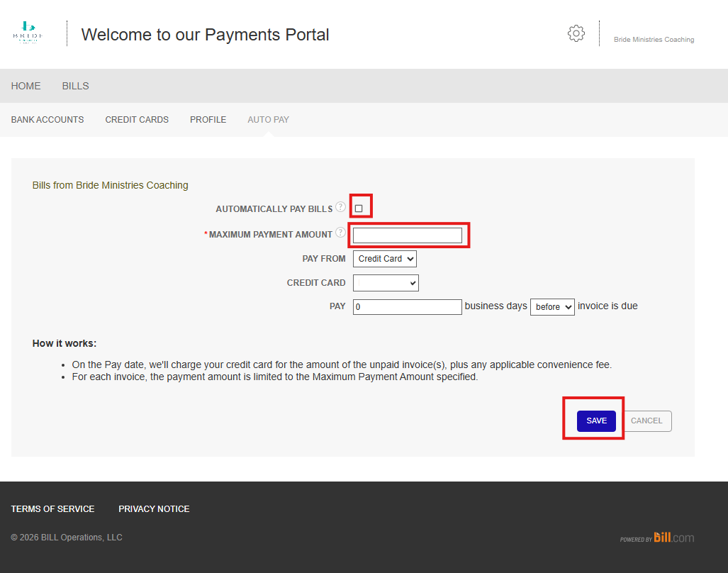Click the 'Welcome to our Payments Portal' heading

point(205,34)
